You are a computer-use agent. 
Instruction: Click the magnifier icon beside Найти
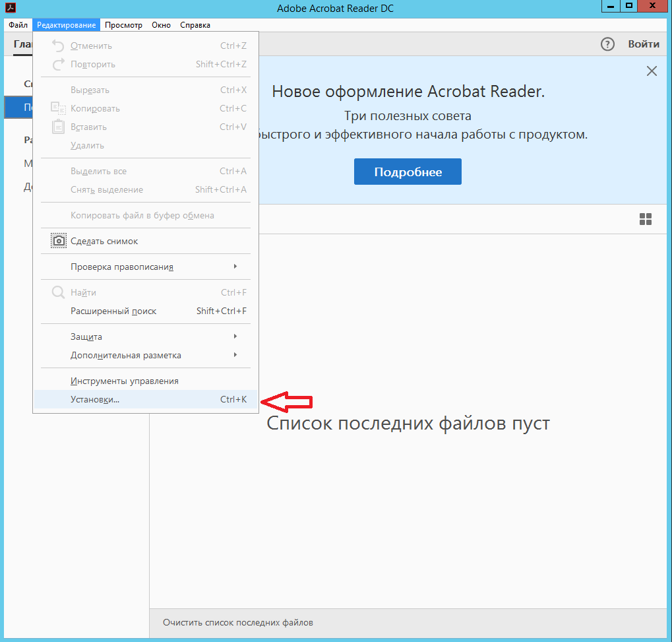(59, 292)
